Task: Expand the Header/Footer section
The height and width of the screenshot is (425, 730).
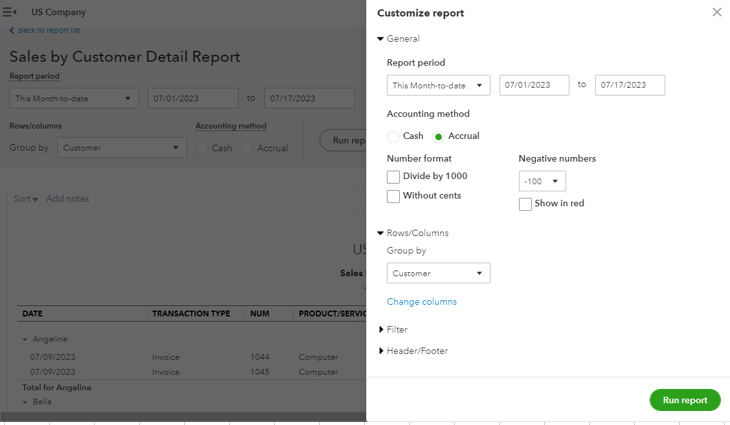Action: click(x=381, y=351)
